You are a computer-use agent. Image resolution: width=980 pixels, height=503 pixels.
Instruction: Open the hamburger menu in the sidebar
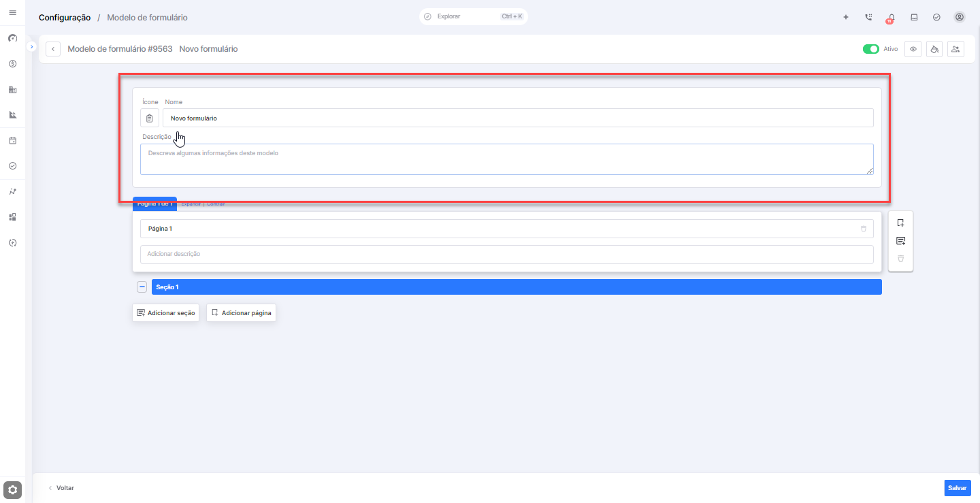pyautogui.click(x=12, y=13)
